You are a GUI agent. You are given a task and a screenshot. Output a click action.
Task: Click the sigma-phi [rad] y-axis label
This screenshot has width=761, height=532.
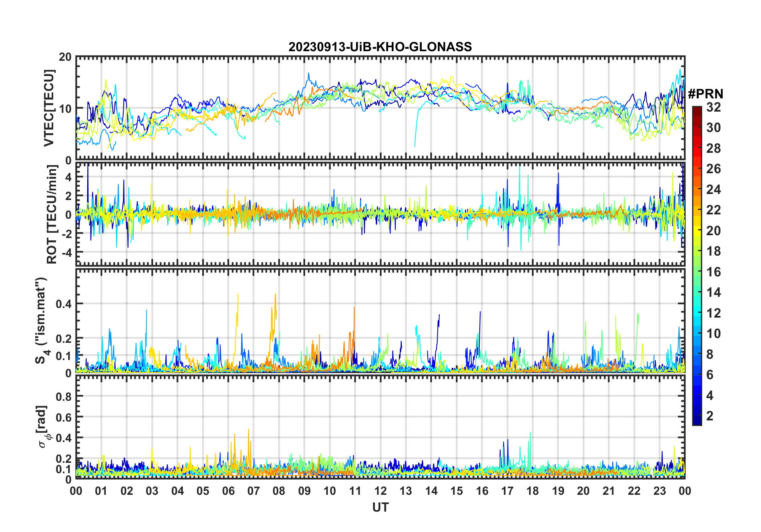point(42,427)
